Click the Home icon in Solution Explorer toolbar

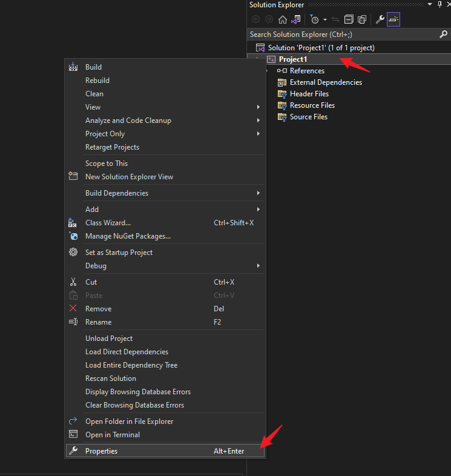[282, 20]
